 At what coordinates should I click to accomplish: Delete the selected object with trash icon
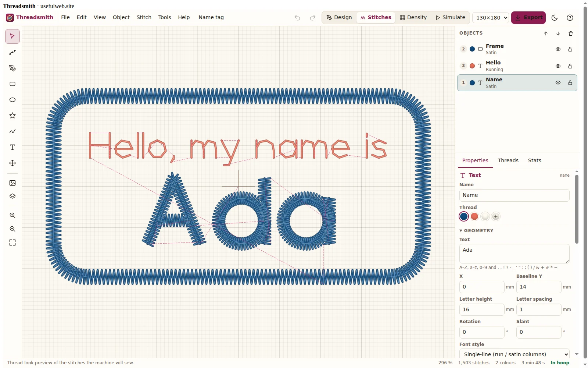571,33
